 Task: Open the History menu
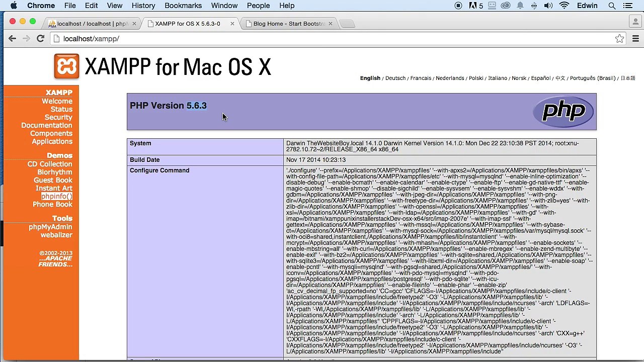click(143, 6)
